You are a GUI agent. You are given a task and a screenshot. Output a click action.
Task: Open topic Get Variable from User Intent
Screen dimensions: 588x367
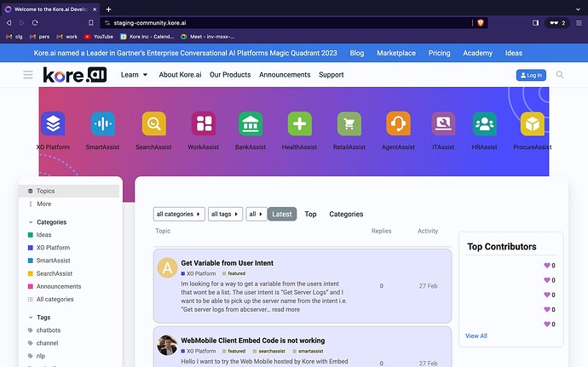coord(228,263)
